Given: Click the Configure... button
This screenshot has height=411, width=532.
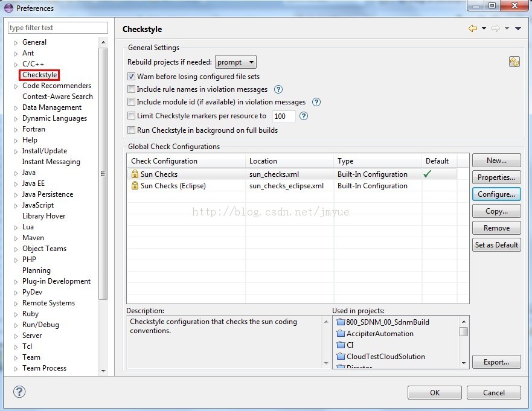Looking at the screenshot, I should tap(496, 194).
